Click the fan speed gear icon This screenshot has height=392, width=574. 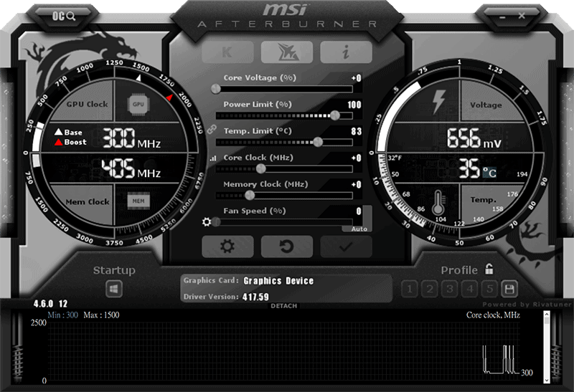pos(207,222)
